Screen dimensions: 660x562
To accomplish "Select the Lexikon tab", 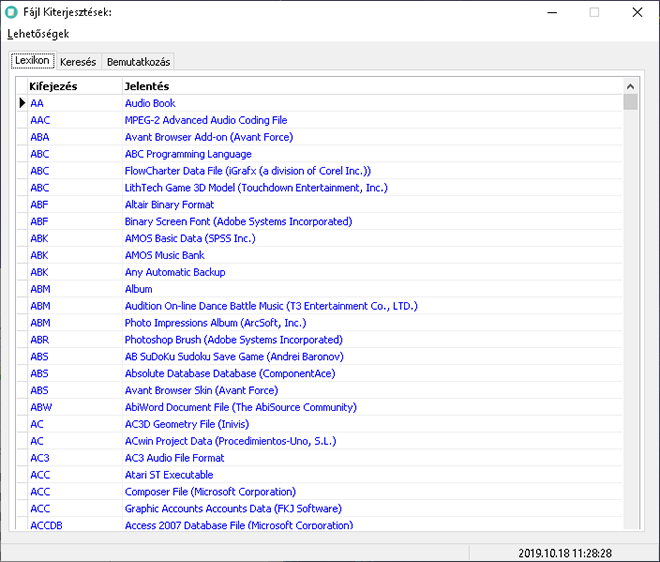I will pos(32,61).
